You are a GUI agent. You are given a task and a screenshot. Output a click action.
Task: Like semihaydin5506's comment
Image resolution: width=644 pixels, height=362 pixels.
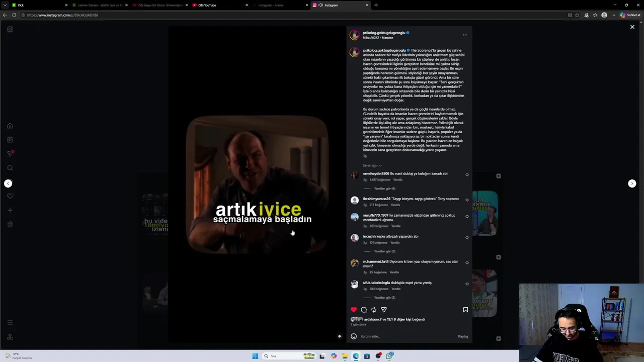(x=467, y=175)
